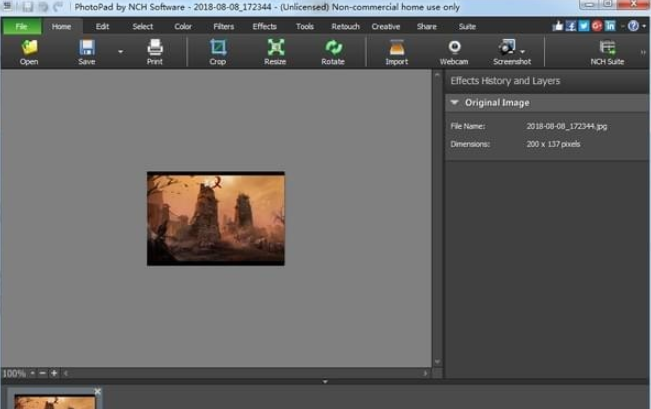Click the file name 2018-08-08_172344.jpg
This screenshot has height=409, width=651.
(x=567, y=126)
